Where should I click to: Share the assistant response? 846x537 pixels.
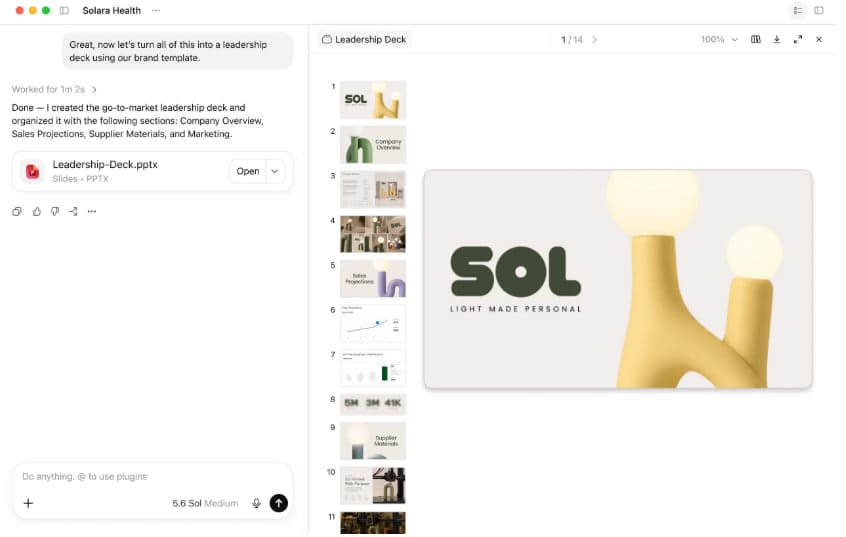click(x=73, y=213)
